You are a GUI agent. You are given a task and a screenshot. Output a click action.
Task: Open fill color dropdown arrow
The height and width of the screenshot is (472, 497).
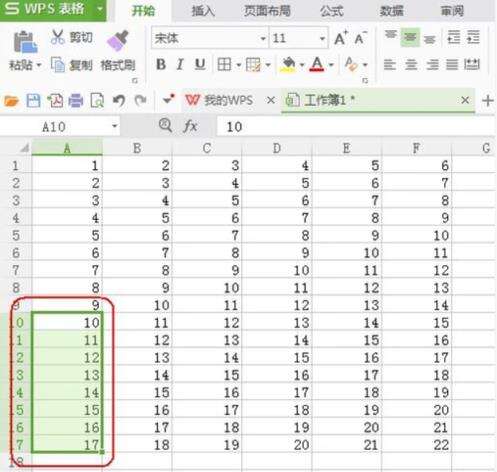click(302, 65)
